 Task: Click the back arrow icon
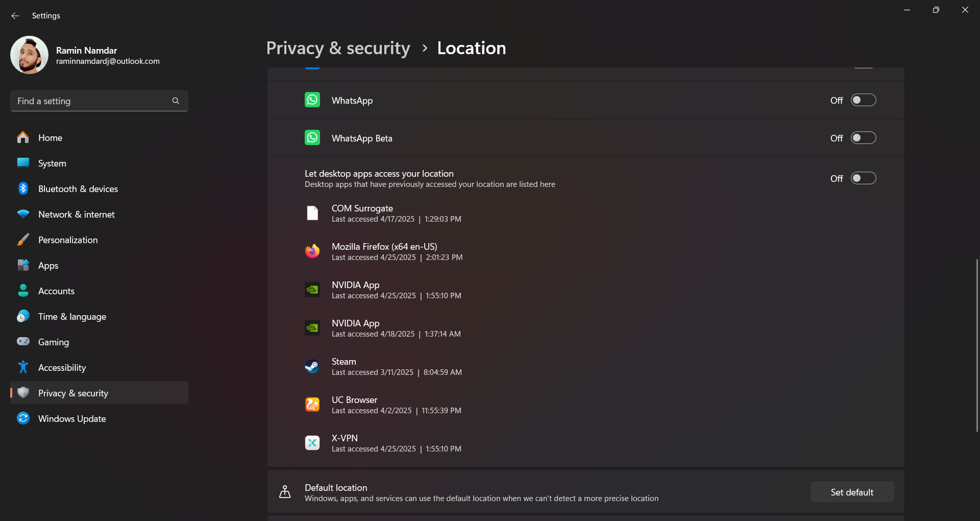click(x=15, y=16)
